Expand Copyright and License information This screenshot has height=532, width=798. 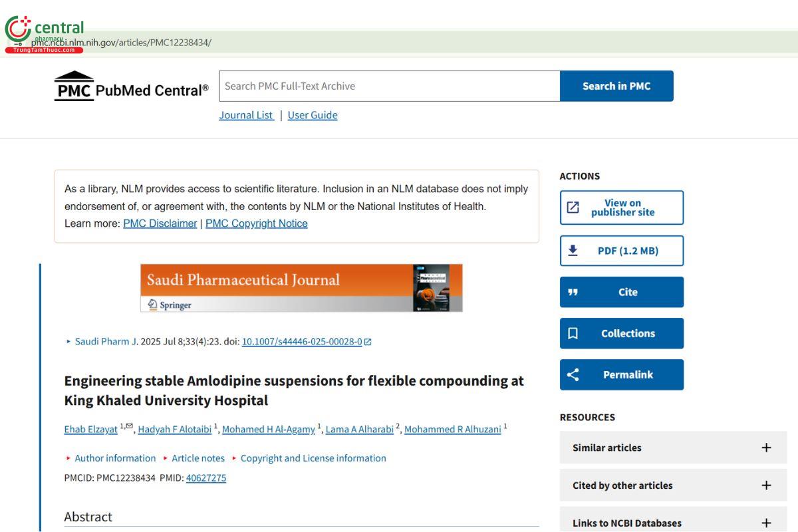click(x=313, y=458)
